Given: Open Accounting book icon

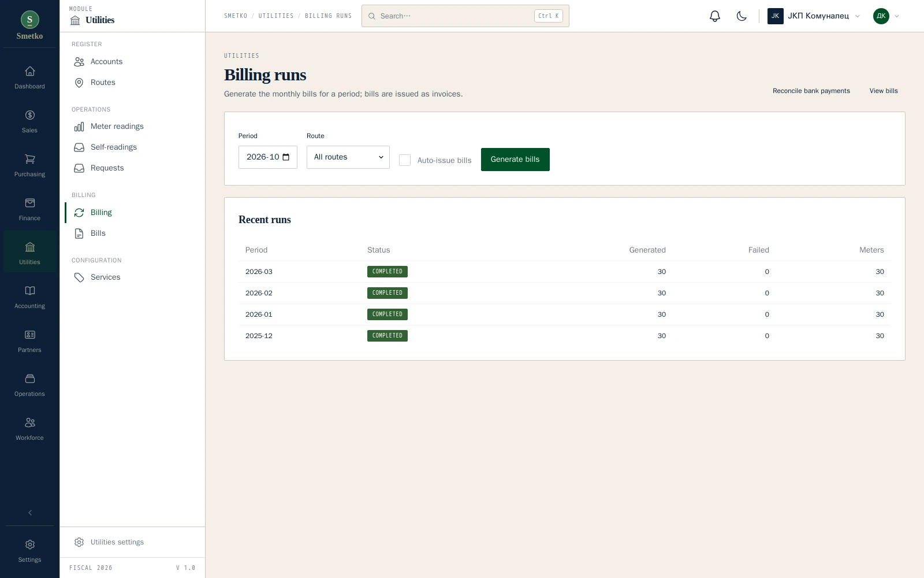Looking at the screenshot, I should click(29, 298).
